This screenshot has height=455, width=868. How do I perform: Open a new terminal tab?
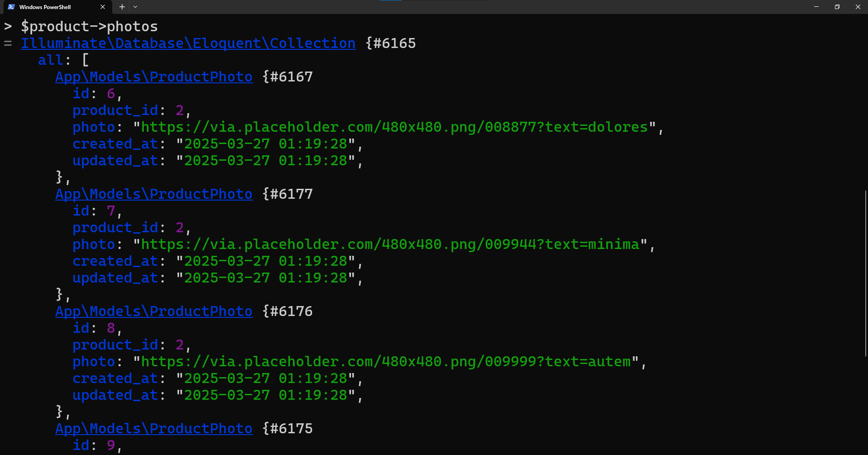[x=122, y=7]
